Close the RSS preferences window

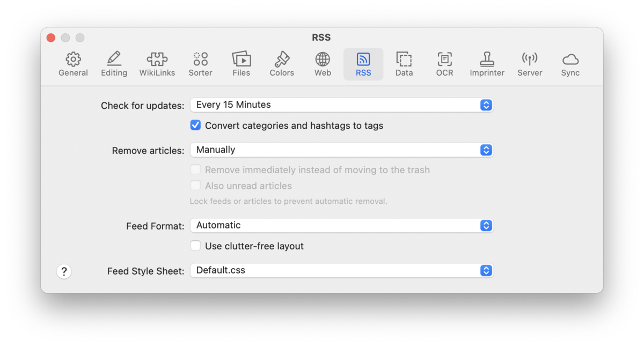tap(51, 38)
